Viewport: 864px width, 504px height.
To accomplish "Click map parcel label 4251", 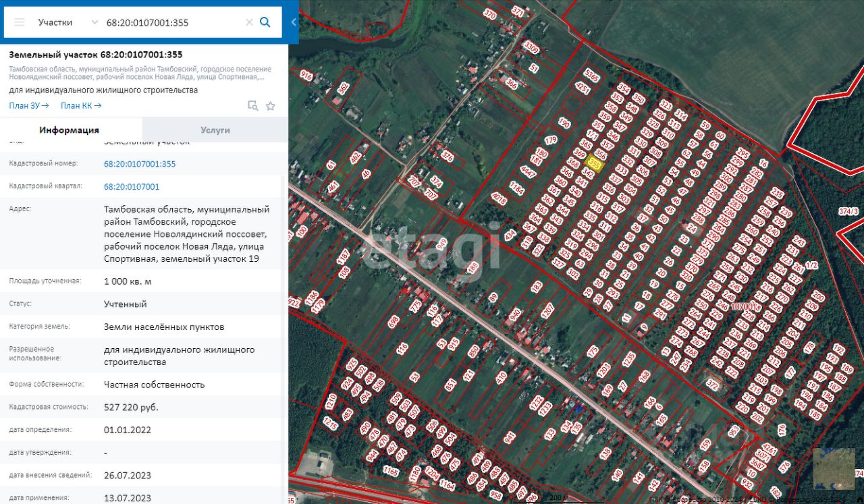I will (583, 88).
